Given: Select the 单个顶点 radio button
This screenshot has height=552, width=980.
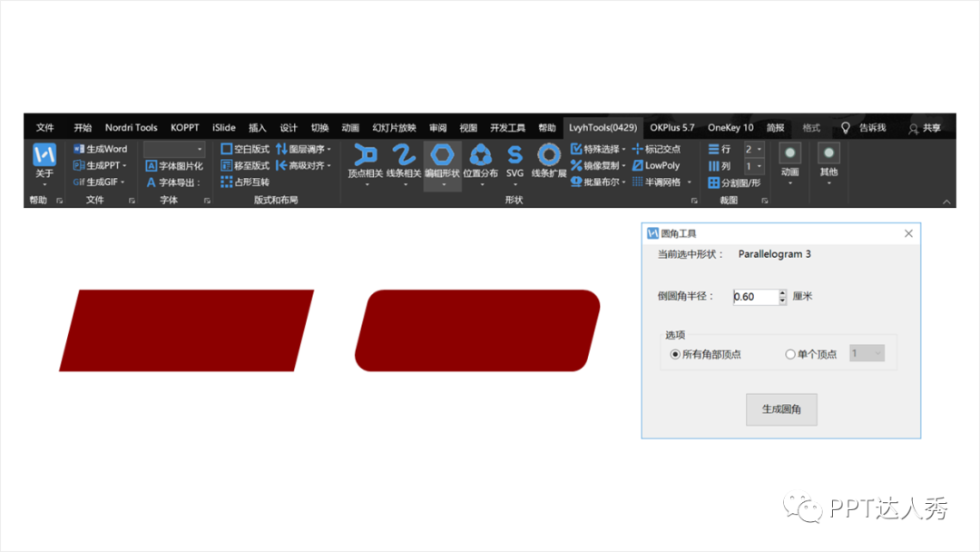Looking at the screenshot, I should coord(789,354).
